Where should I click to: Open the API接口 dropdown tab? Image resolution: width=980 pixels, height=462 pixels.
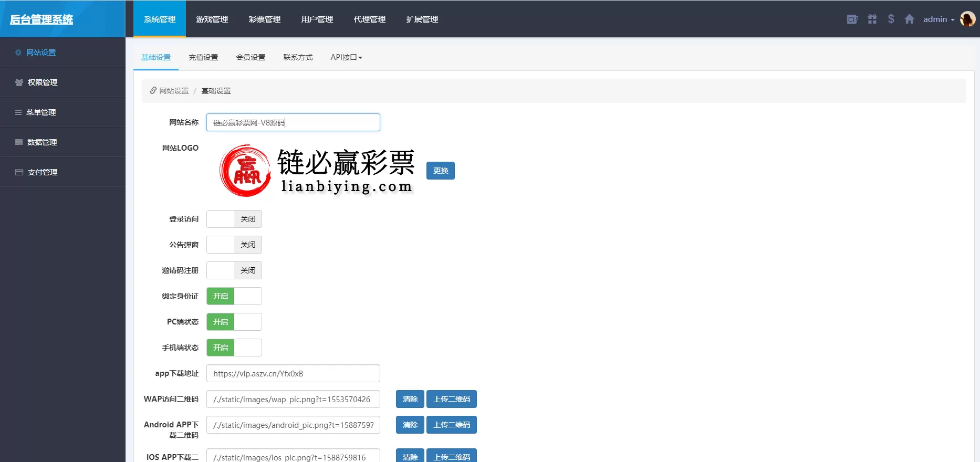click(346, 57)
